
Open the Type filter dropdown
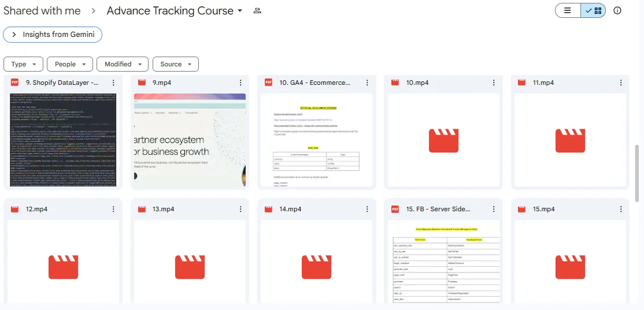(x=23, y=64)
